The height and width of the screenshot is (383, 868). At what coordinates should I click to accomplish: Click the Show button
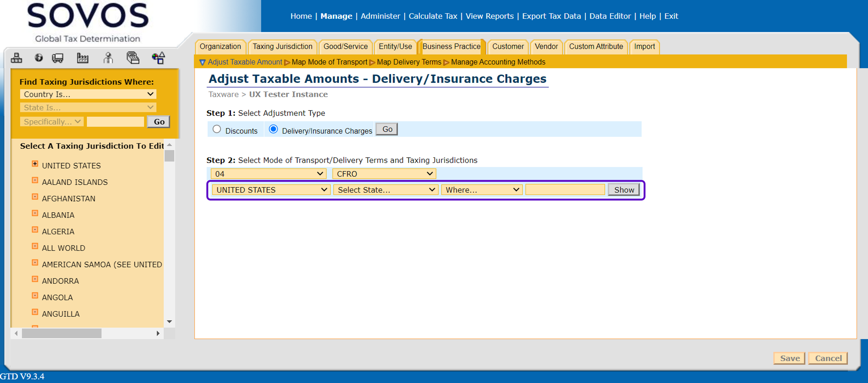tap(624, 190)
